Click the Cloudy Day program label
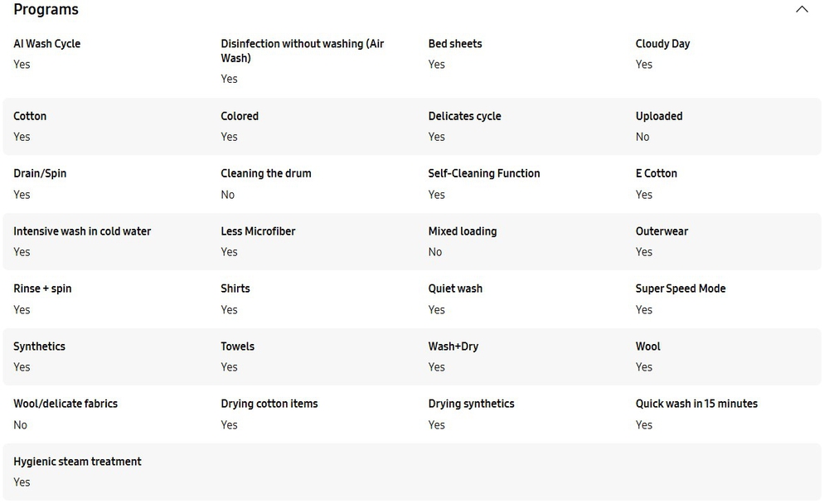Image resolution: width=829 pixels, height=504 pixels. (662, 44)
